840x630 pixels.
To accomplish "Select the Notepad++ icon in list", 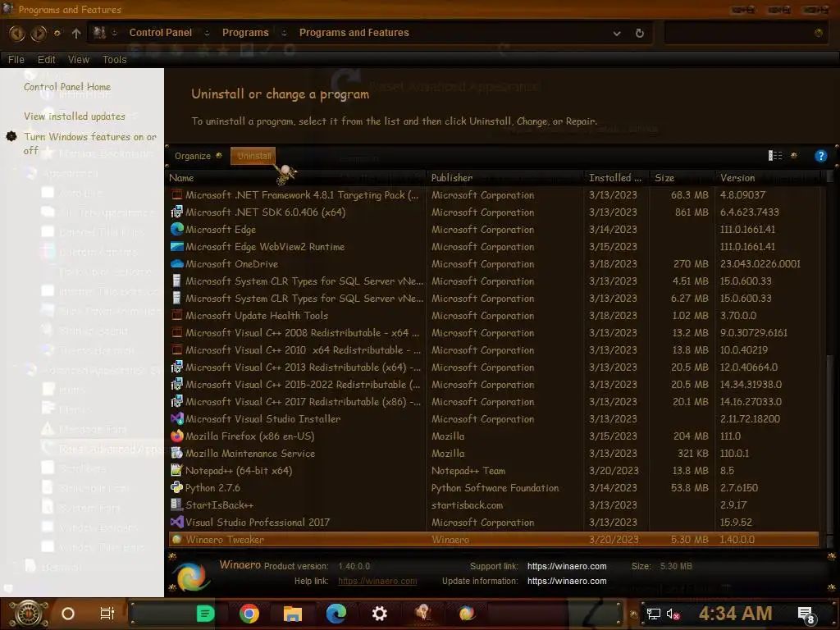I will point(177,470).
